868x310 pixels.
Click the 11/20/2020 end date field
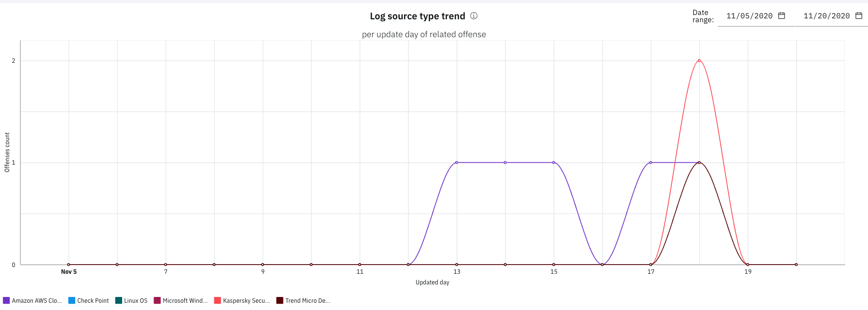point(826,16)
